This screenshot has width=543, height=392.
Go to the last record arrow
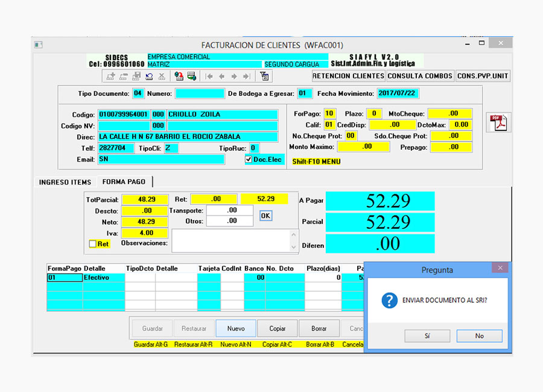tap(248, 77)
